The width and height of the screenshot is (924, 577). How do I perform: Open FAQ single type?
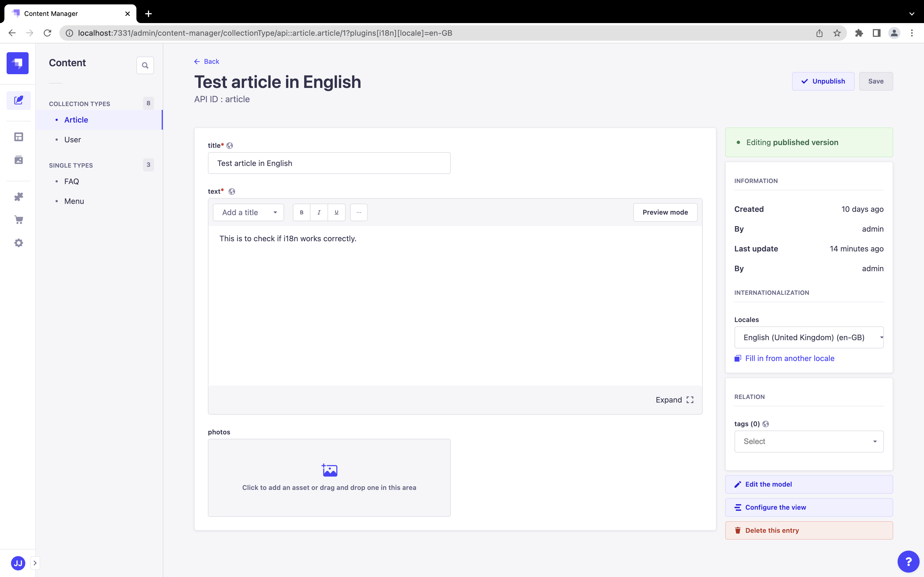(x=71, y=182)
